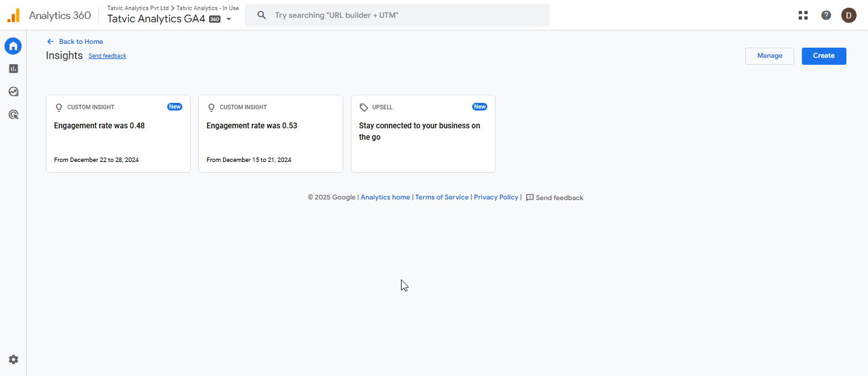Open the Explore icon in sidebar
This screenshot has height=376, width=868.
coord(13,91)
